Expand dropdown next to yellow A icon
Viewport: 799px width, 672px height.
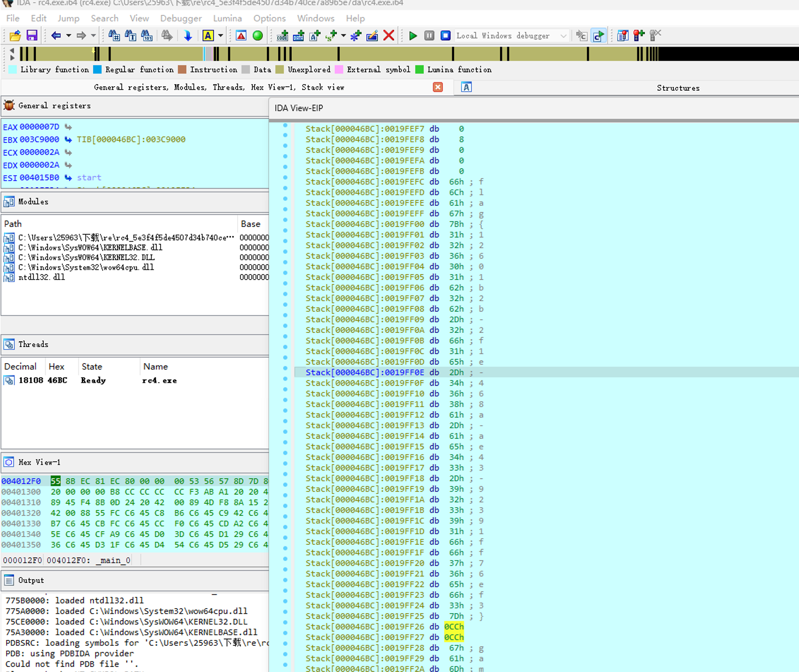click(x=220, y=36)
